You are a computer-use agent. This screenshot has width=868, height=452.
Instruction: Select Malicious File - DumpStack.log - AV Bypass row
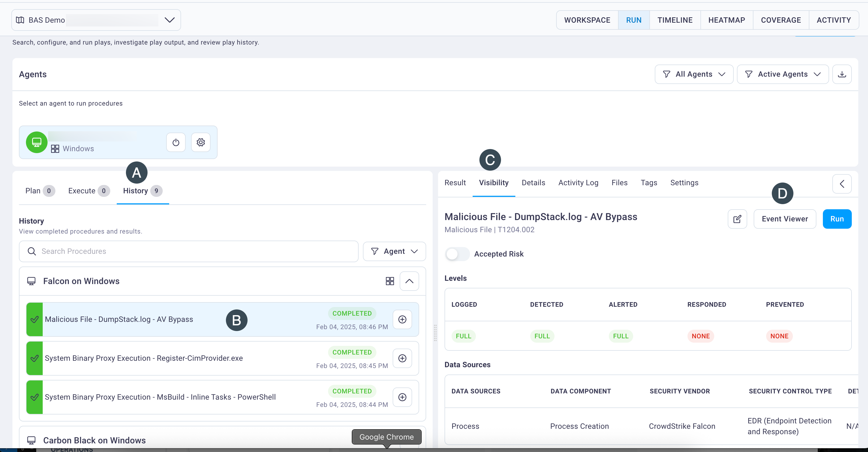tap(222, 319)
